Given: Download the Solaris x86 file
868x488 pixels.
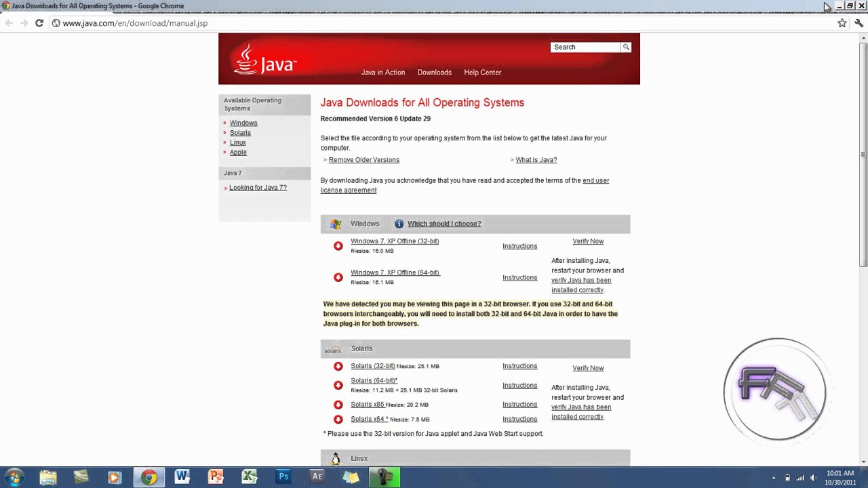Looking at the screenshot, I should pyautogui.click(x=368, y=405).
